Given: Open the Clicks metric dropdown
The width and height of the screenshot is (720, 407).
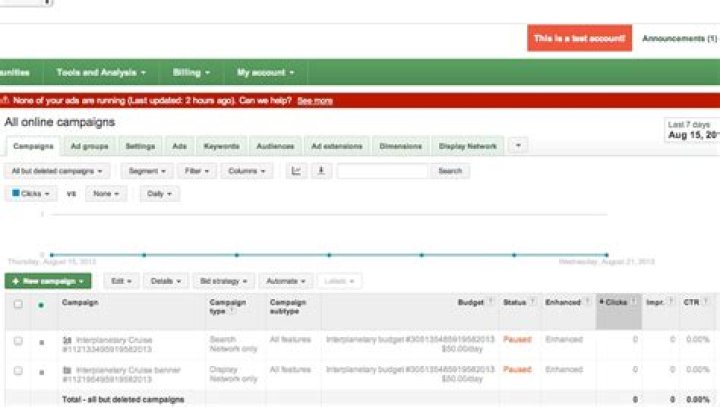Looking at the screenshot, I should click(31, 193).
